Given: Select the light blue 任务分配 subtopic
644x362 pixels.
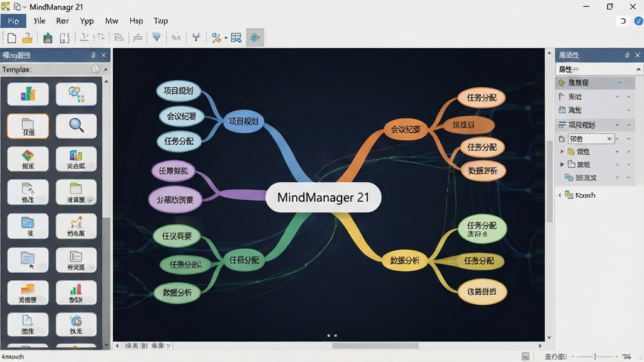Looking at the screenshot, I should (179, 141).
